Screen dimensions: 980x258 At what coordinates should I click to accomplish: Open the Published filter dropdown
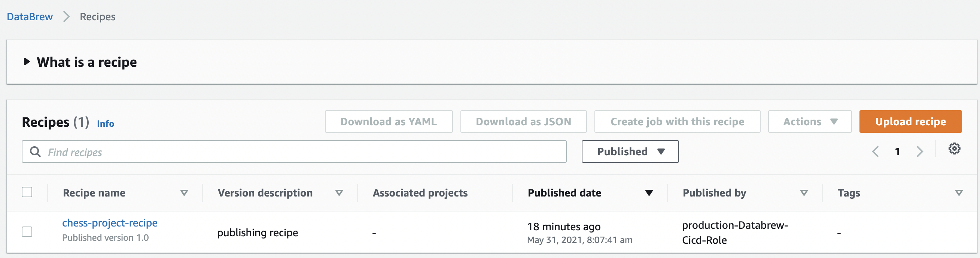click(x=630, y=151)
